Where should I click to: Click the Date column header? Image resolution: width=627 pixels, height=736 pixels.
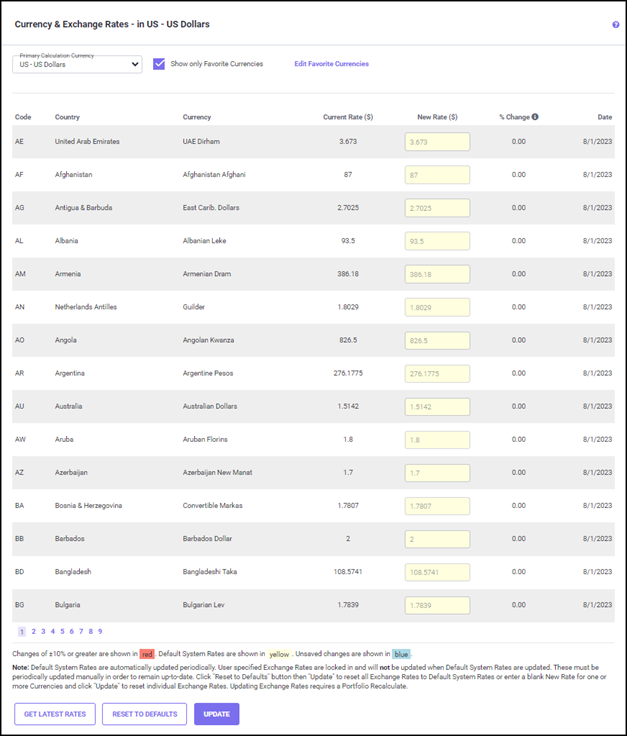[x=604, y=117]
